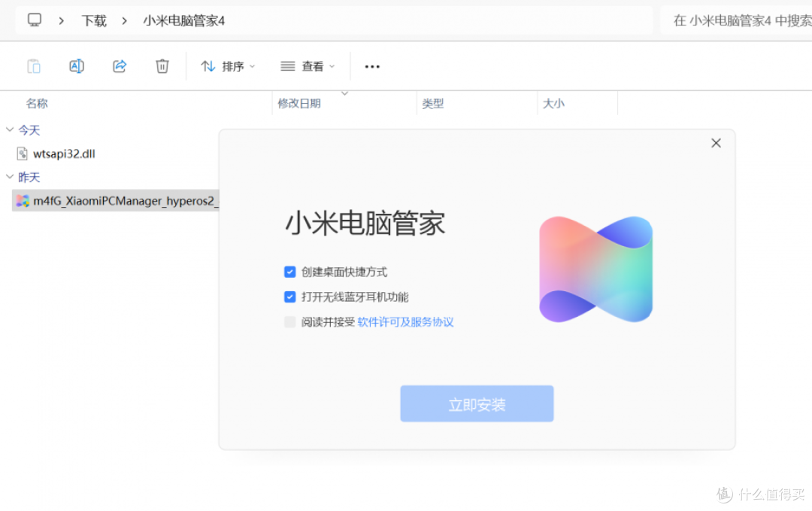Close the 小米电脑管家 installer dialog
The image size is (812, 511).
click(x=717, y=143)
